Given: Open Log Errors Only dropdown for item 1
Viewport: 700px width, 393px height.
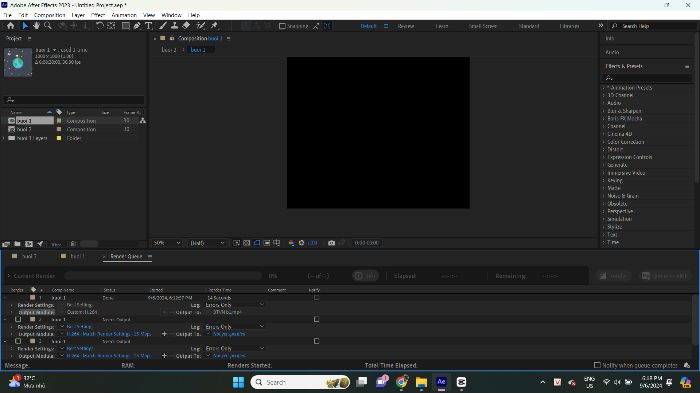Looking at the screenshot, I should point(235,305).
